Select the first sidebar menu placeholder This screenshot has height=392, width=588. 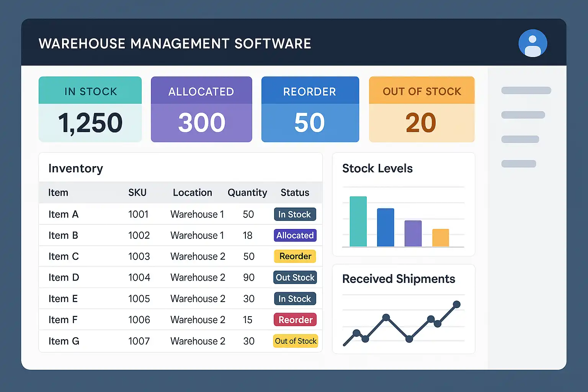pyautogui.click(x=526, y=91)
